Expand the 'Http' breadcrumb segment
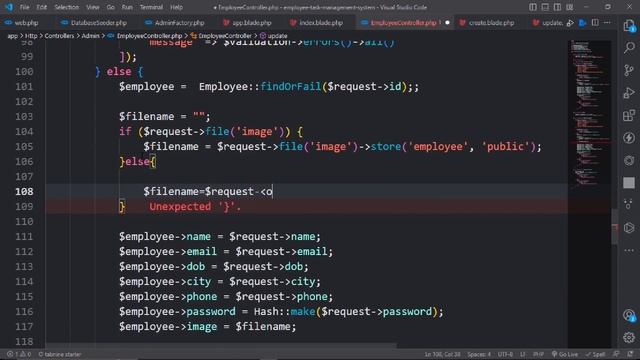The width and height of the screenshot is (640, 360). pyautogui.click(x=31, y=36)
